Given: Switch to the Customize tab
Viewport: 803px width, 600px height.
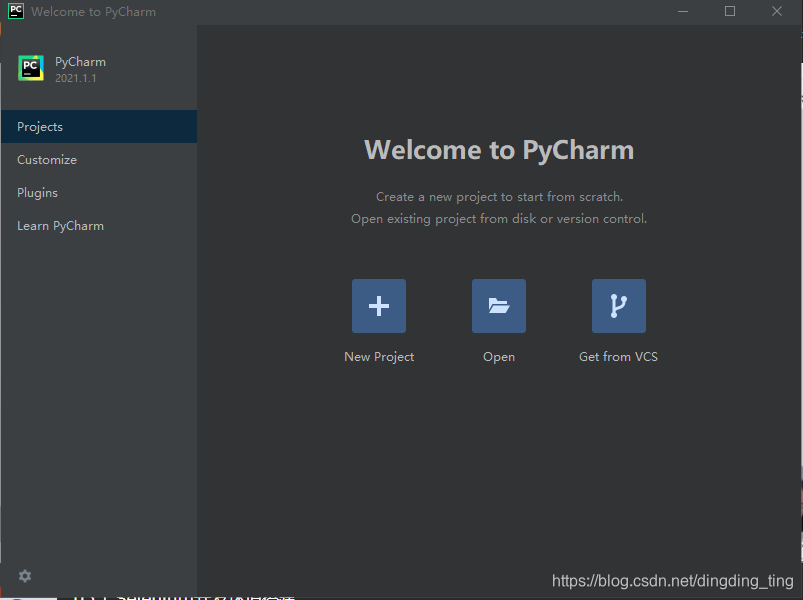Looking at the screenshot, I should [x=99, y=160].
